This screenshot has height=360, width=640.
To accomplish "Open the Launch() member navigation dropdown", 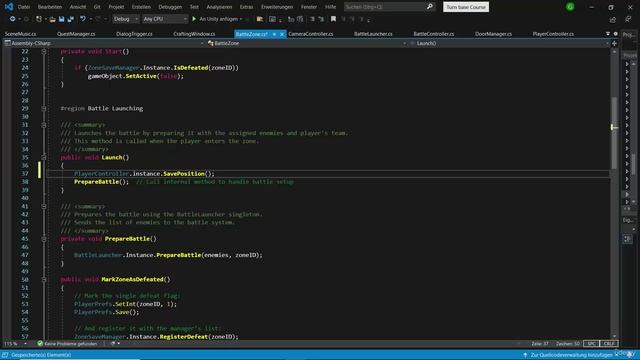I will 509,43.
